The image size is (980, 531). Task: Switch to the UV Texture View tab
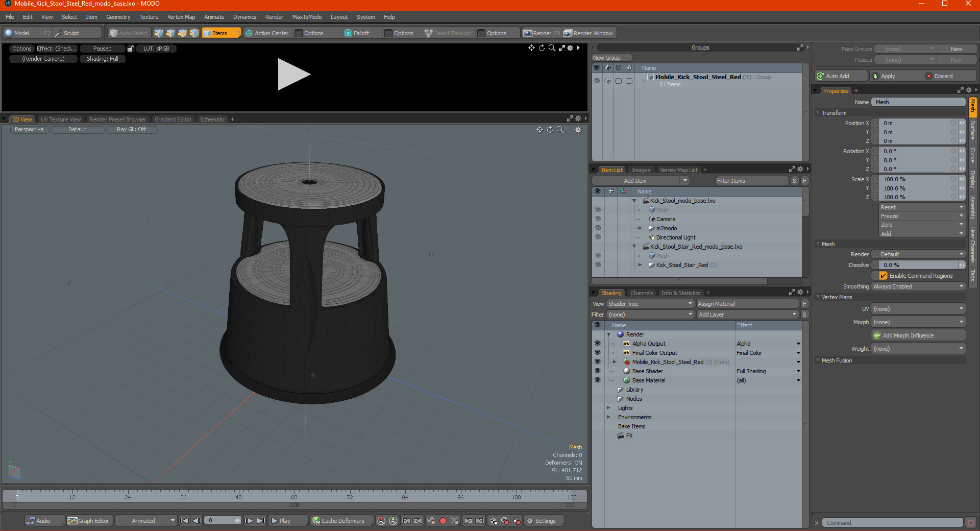coord(61,119)
